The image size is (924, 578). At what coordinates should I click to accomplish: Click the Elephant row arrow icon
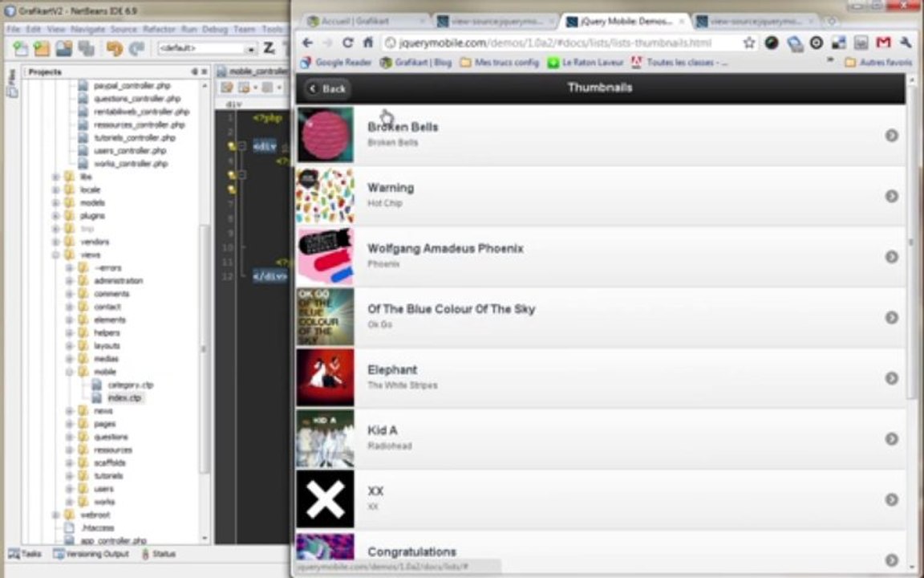(x=892, y=378)
